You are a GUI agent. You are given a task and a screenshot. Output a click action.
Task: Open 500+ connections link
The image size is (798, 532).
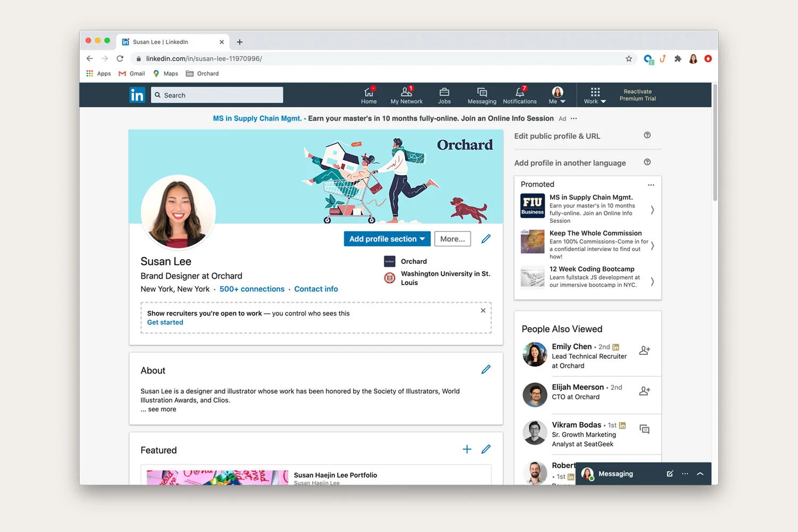click(252, 289)
